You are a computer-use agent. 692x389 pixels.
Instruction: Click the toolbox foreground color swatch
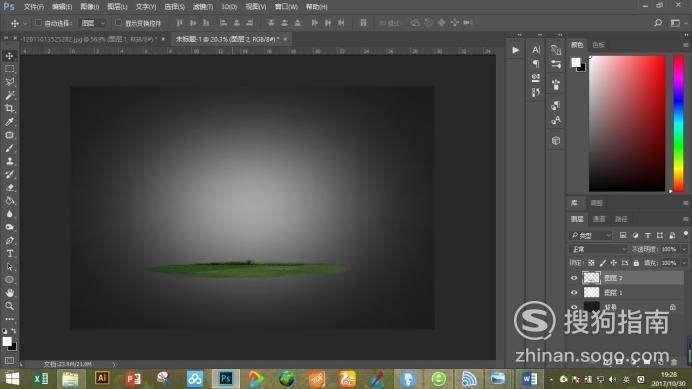[7, 341]
